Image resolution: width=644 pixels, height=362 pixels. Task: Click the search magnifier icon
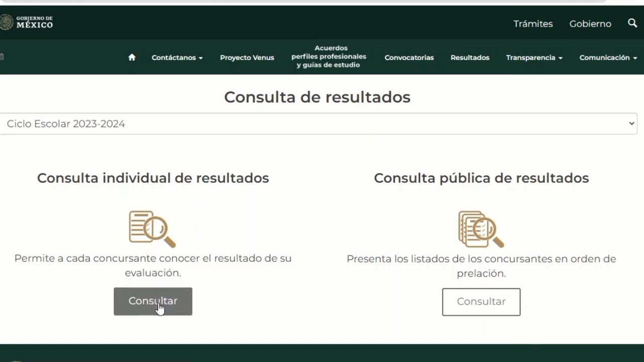(x=632, y=23)
